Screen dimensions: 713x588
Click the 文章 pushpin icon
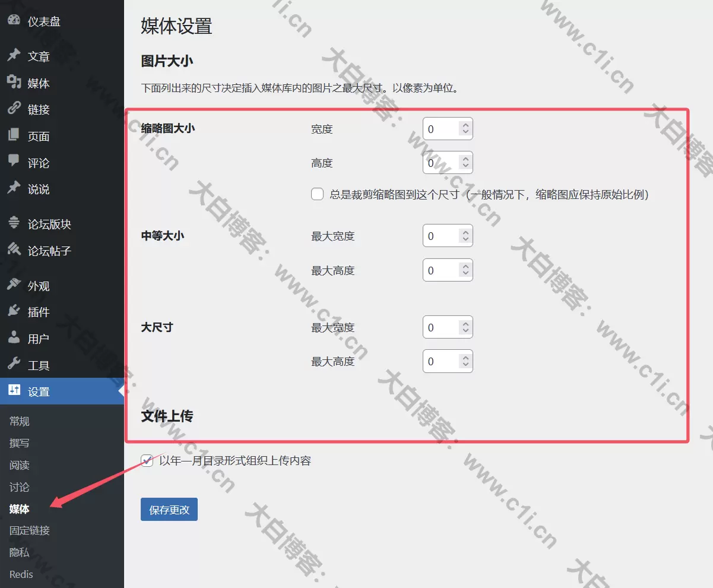pos(14,56)
